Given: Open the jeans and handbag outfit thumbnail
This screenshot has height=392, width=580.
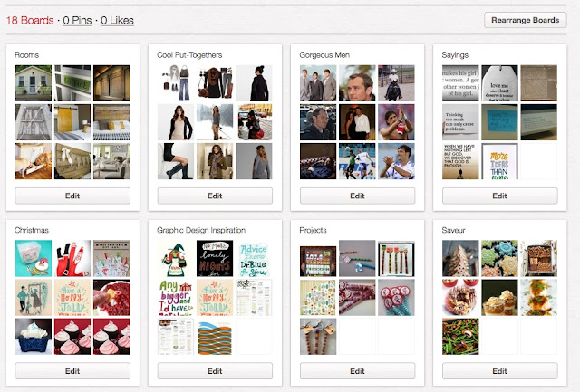Looking at the screenshot, I should 176,83.
